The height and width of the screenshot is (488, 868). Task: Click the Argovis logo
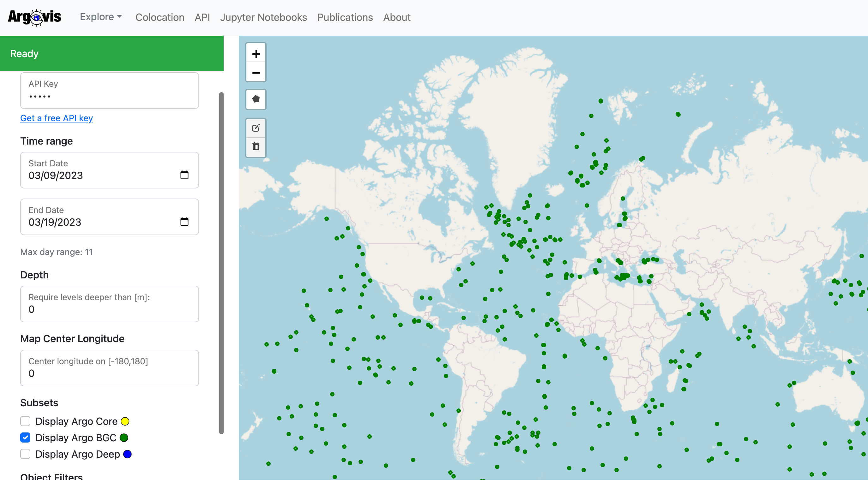(34, 17)
